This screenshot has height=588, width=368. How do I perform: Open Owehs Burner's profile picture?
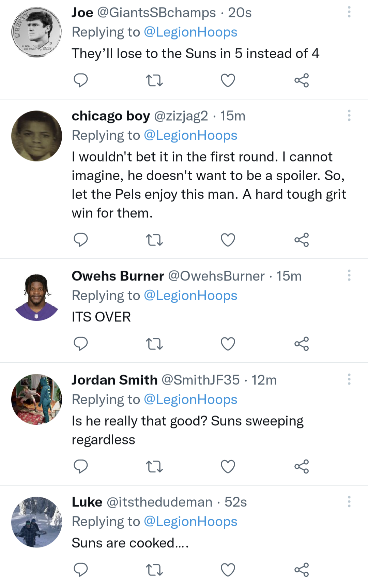tap(36, 297)
